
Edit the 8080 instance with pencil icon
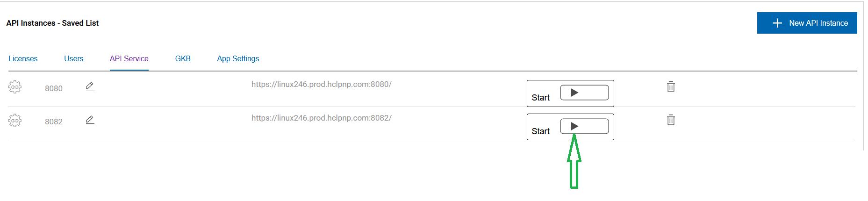click(90, 86)
